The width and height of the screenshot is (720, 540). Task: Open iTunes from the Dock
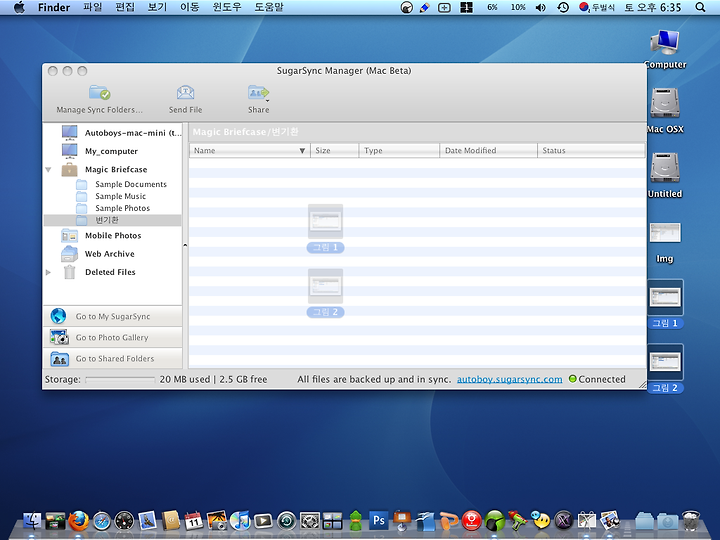240,521
